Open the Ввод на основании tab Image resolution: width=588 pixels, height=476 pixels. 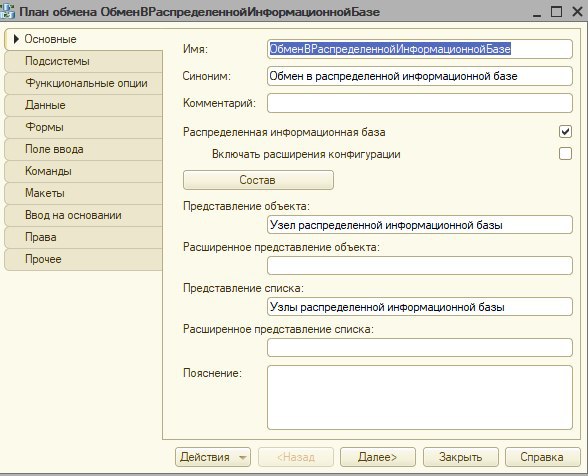point(83,215)
